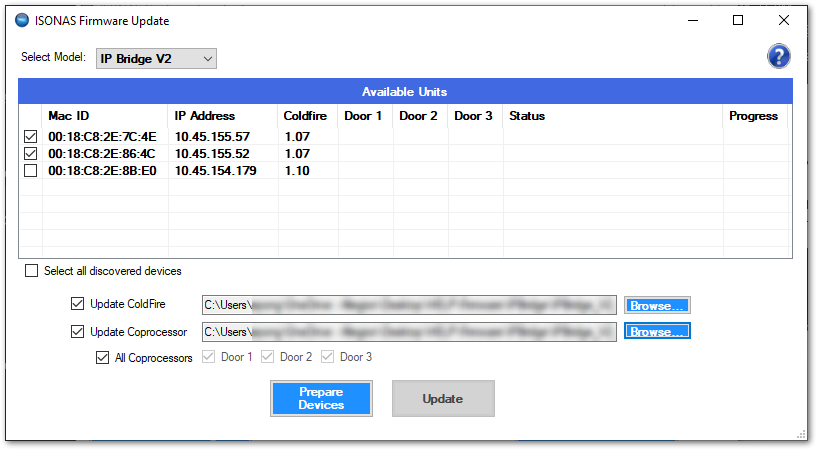Viewport: 817px width, 450px height.
Task: Close the ISONAS Firmware Update window
Action: coord(784,21)
